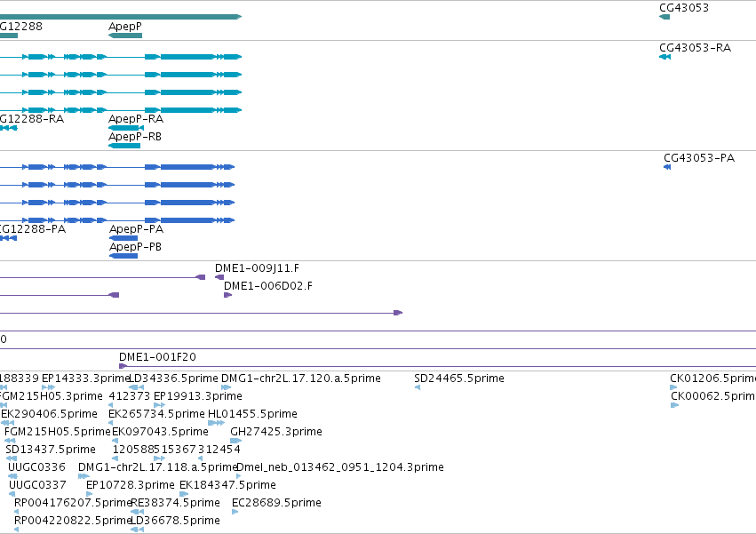756x534 pixels.
Task: Click the SD24465.5prime EST label
Action: click(459, 379)
